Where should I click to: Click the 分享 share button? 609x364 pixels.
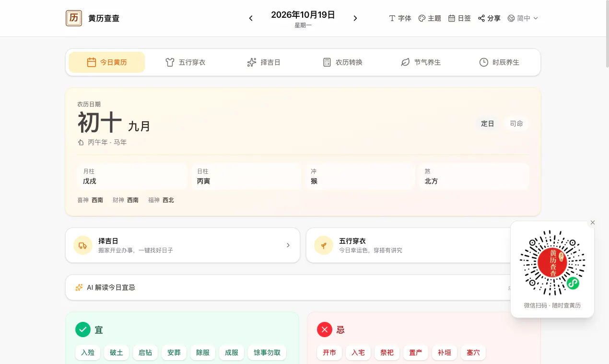click(x=489, y=18)
